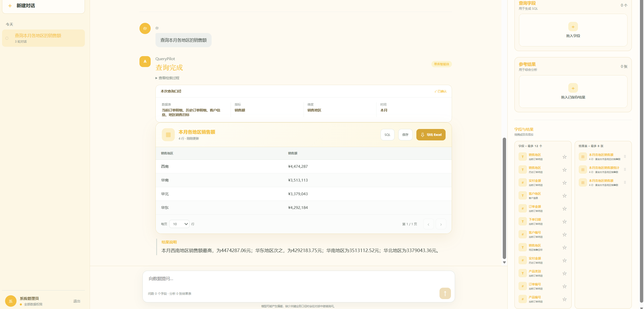Viewport: 644px width, 309px height.
Task: Click the 订单编号 field name
Action: pyautogui.click(x=535, y=284)
